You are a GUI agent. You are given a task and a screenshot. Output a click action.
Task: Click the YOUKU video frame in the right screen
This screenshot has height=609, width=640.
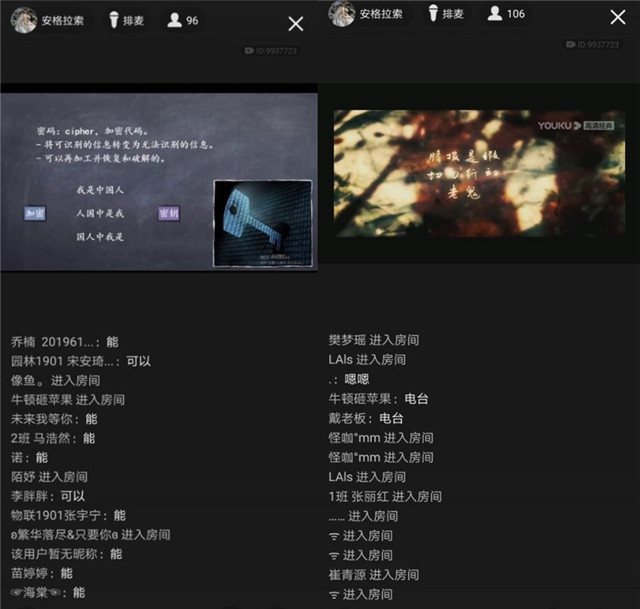[479, 173]
